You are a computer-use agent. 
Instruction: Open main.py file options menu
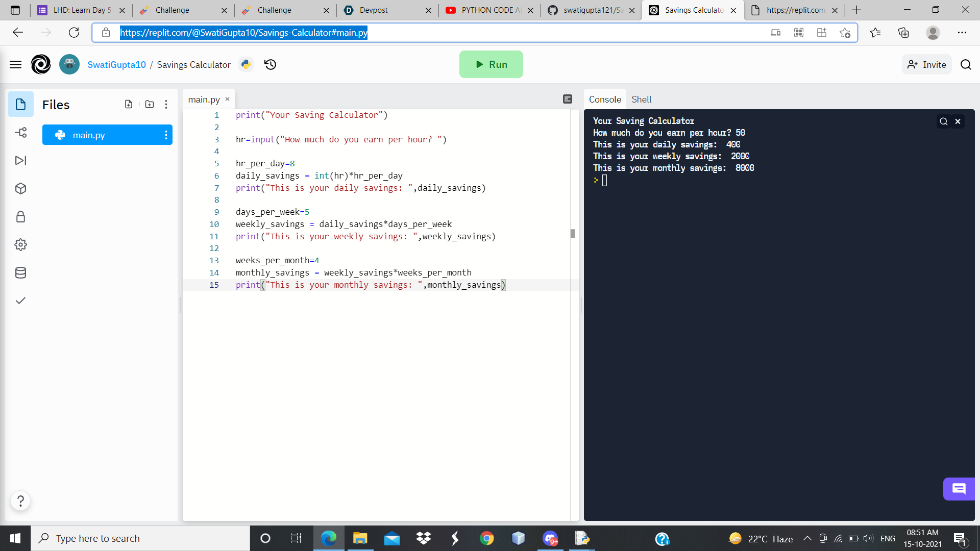166,135
